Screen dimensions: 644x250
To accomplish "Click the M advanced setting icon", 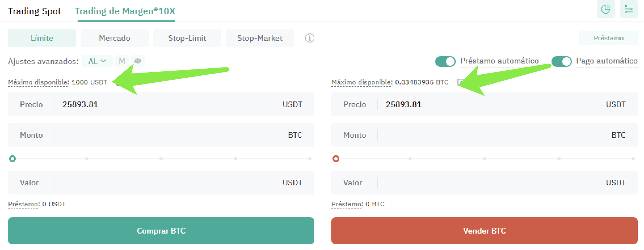I will point(122,61).
